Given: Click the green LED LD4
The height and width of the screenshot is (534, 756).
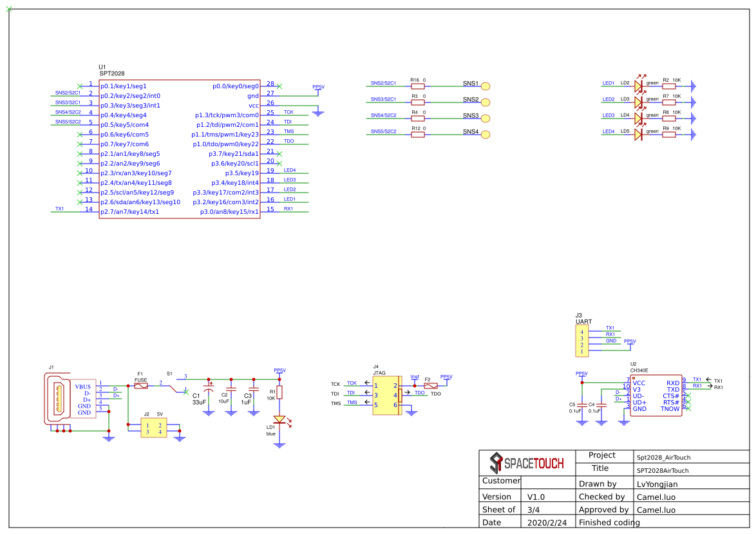Looking at the screenshot, I should (x=639, y=118).
